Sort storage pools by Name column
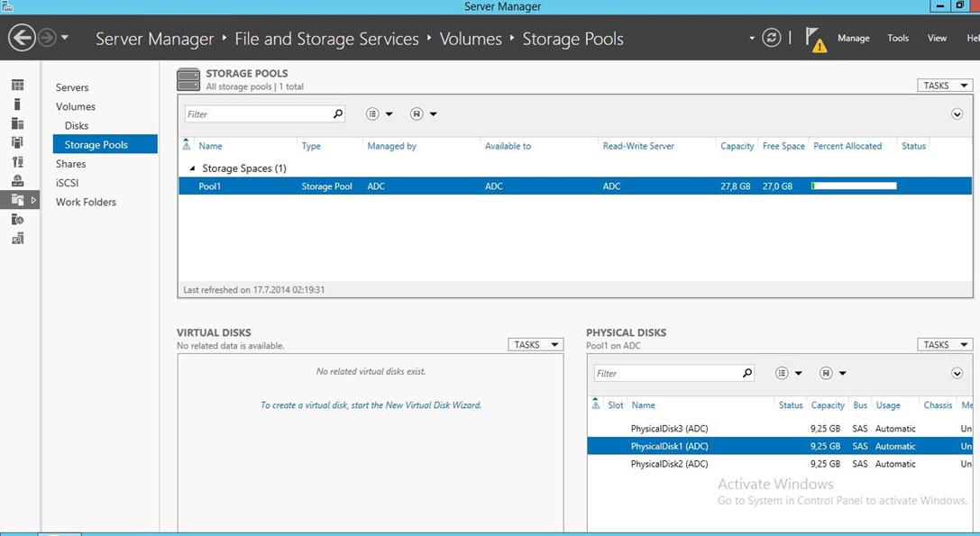This screenshot has width=980, height=536. coord(210,146)
